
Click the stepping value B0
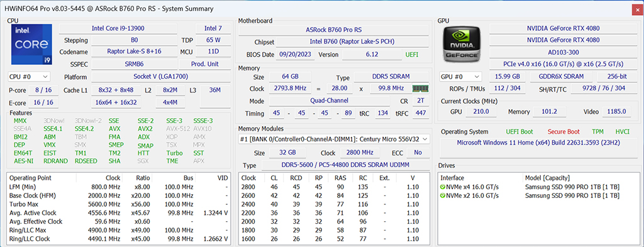click(135, 40)
